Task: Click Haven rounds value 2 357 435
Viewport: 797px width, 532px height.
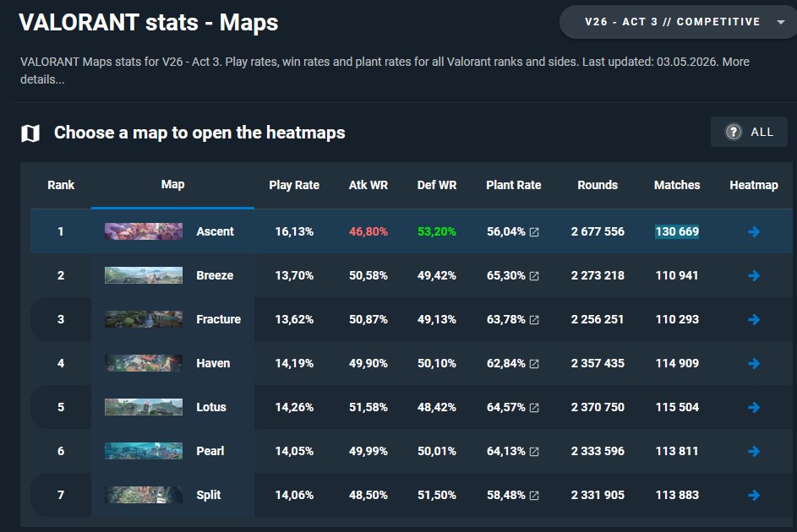Action: [598, 363]
